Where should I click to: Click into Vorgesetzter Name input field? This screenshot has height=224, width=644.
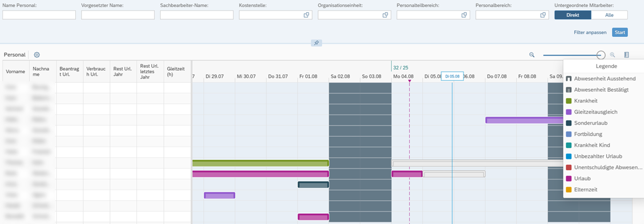(118, 15)
